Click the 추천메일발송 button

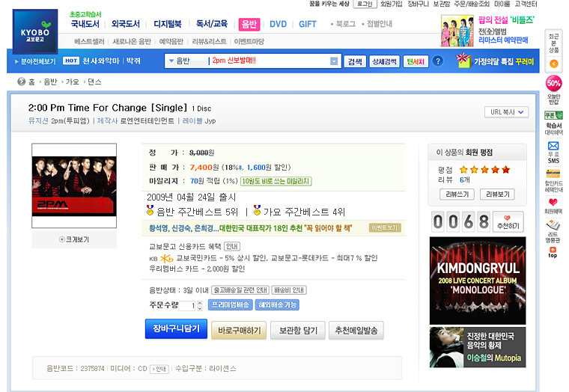tap(356, 331)
